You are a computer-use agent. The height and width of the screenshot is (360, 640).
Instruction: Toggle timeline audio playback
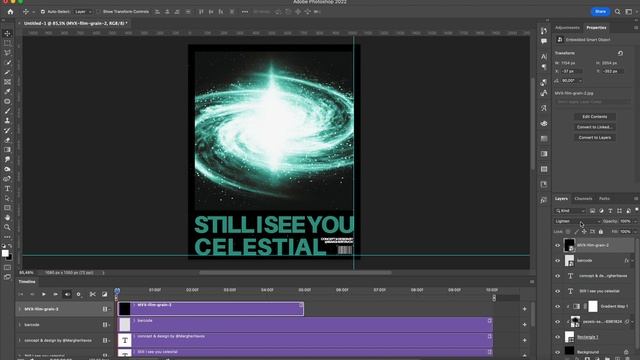pyautogui.click(x=67, y=294)
